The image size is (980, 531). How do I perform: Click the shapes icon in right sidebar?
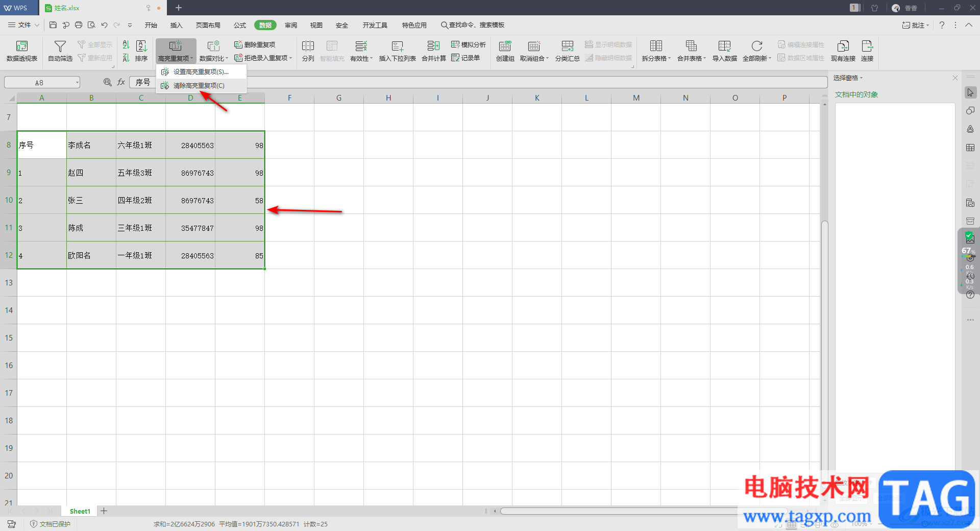[970, 111]
